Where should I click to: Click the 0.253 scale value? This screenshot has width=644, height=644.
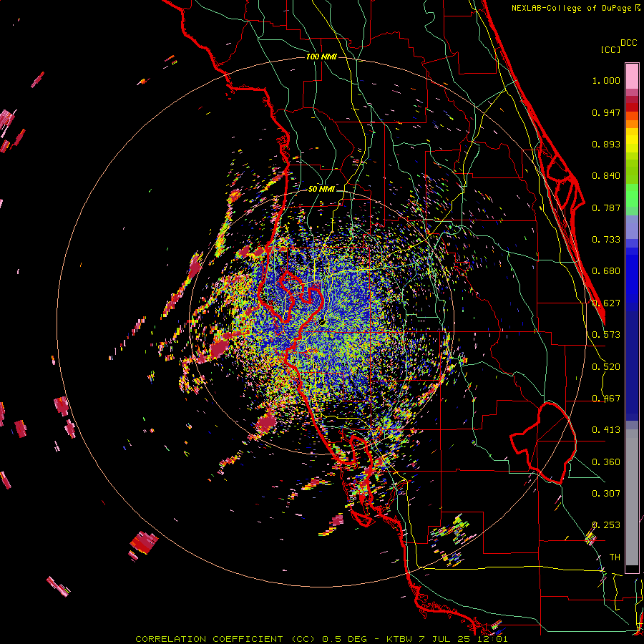click(x=606, y=525)
